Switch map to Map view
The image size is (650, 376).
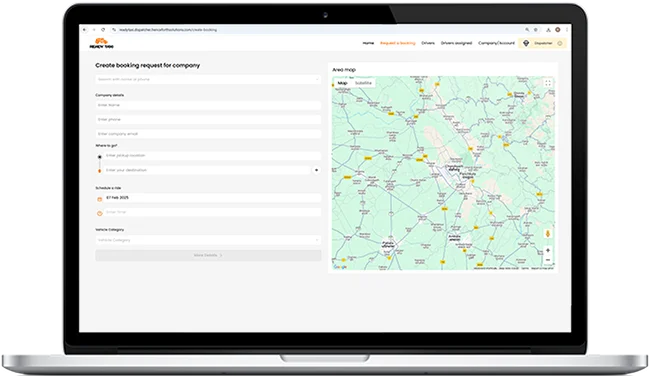[342, 83]
